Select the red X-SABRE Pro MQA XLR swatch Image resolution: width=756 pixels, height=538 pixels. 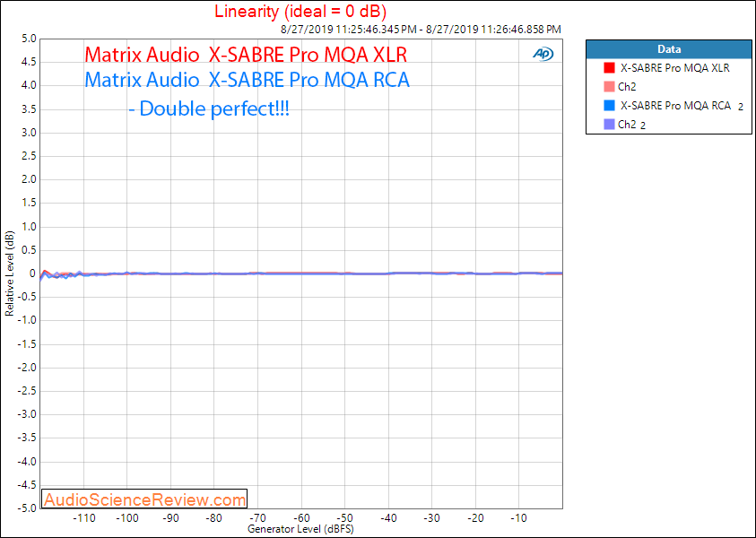pyautogui.click(x=610, y=68)
